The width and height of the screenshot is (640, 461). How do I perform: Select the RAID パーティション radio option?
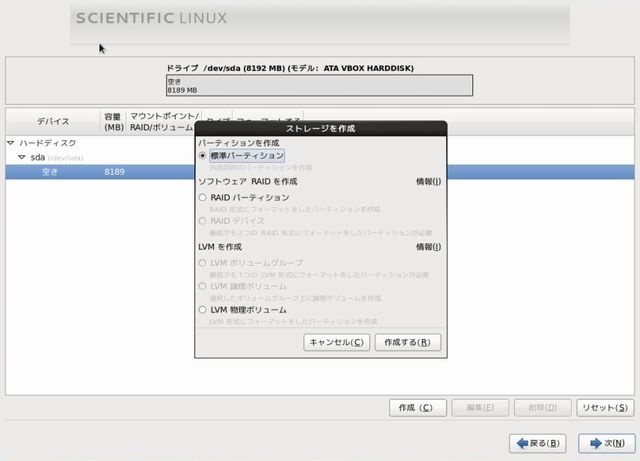pyautogui.click(x=204, y=198)
